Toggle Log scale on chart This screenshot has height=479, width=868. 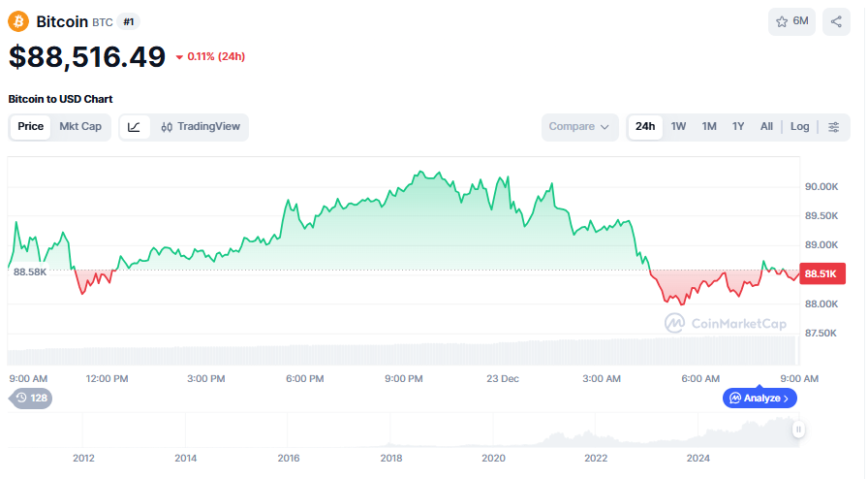[799, 127]
